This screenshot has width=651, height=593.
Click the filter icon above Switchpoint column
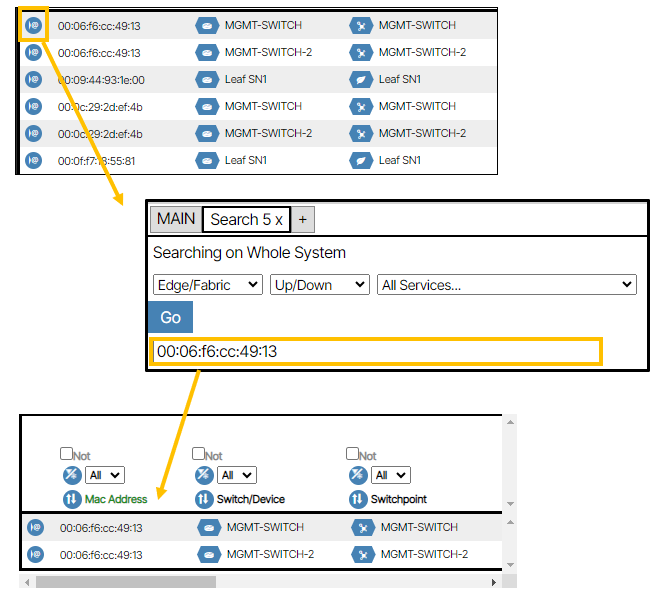click(x=357, y=475)
